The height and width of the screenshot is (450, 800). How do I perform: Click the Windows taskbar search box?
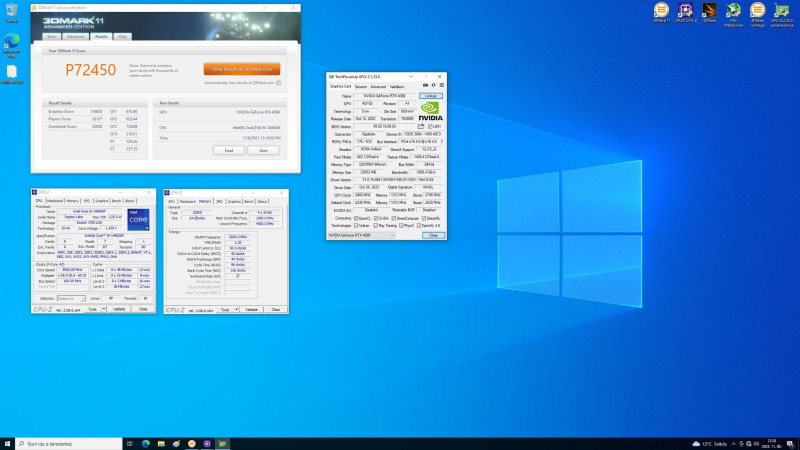point(69,444)
